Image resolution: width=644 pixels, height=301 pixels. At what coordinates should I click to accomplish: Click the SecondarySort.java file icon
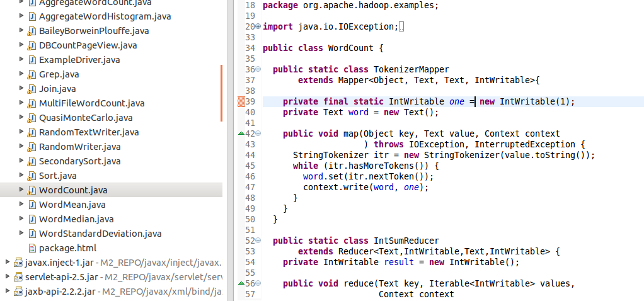point(32,161)
